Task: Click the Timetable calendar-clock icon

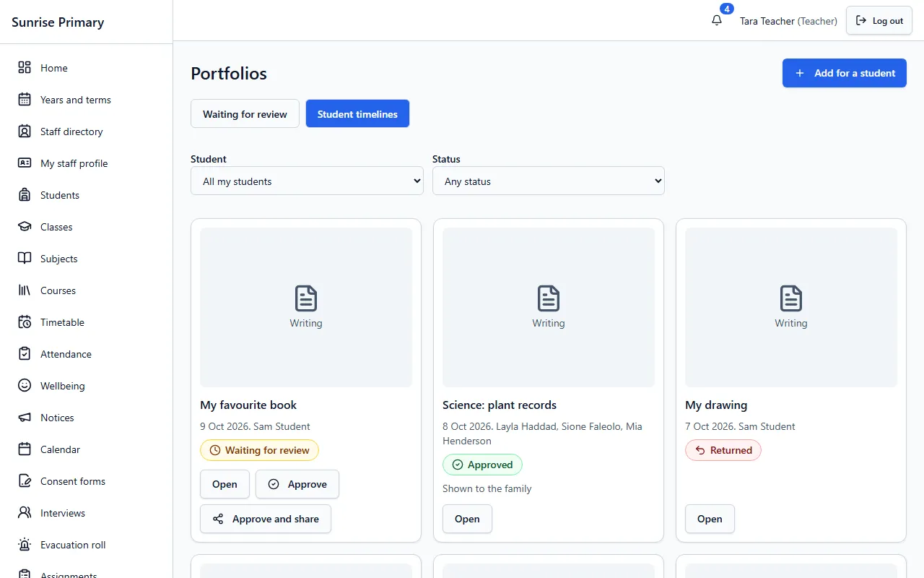Action: [25, 322]
